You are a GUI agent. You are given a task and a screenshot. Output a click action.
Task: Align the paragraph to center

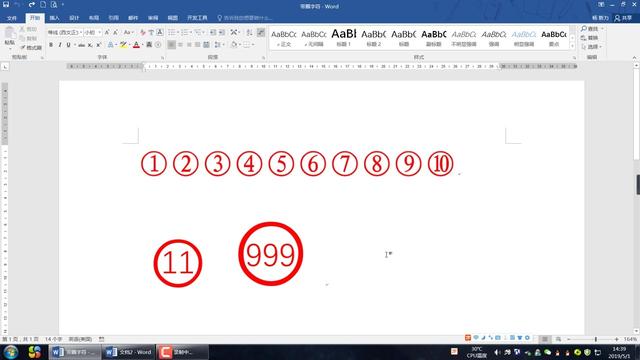tap(180, 45)
